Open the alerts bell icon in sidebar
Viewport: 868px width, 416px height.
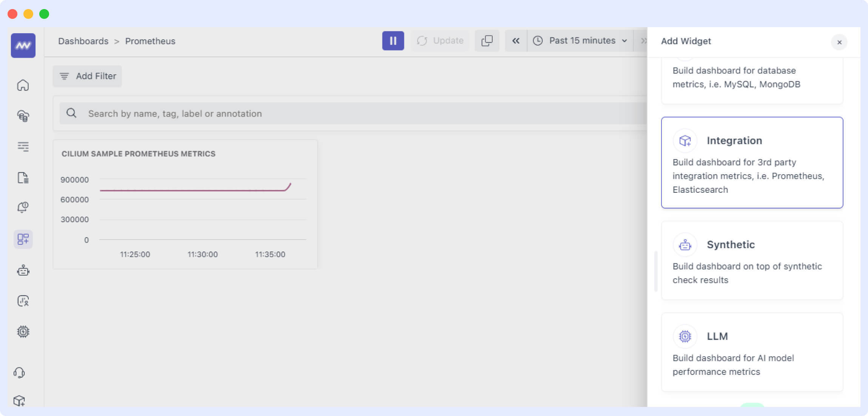pyautogui.click(x=23, y=207)
